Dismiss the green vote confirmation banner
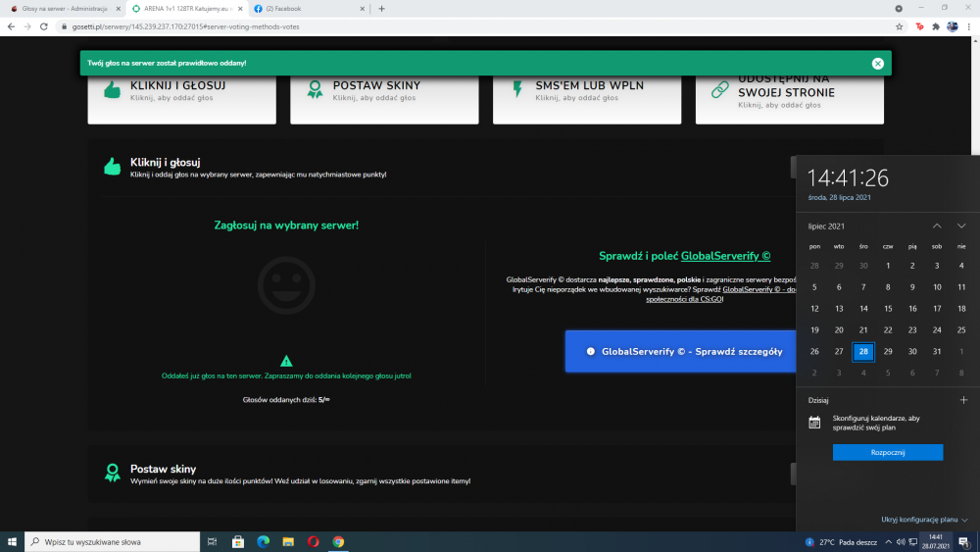980x552 pixels. coord(877,63)
